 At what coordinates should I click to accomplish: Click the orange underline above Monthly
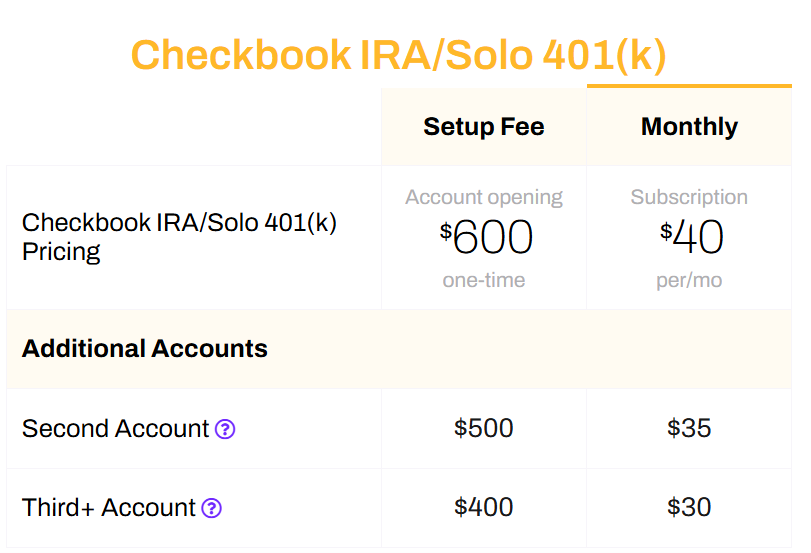[x=689, y=86]
